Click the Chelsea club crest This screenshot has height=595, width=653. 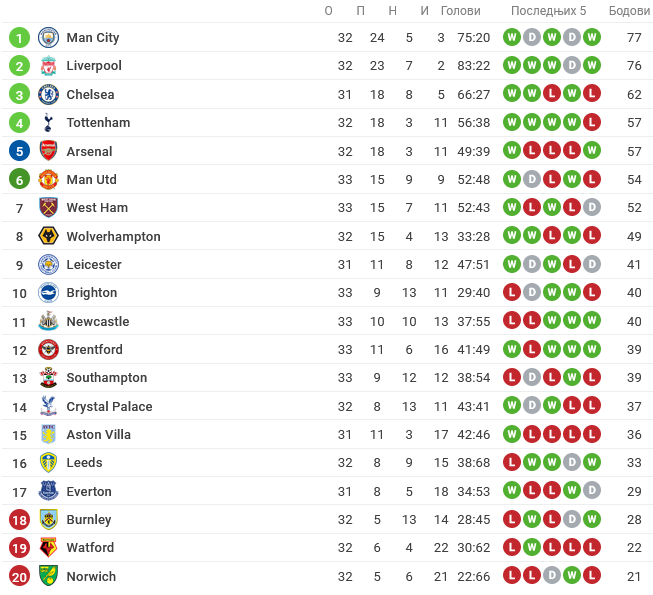(48, 95)
